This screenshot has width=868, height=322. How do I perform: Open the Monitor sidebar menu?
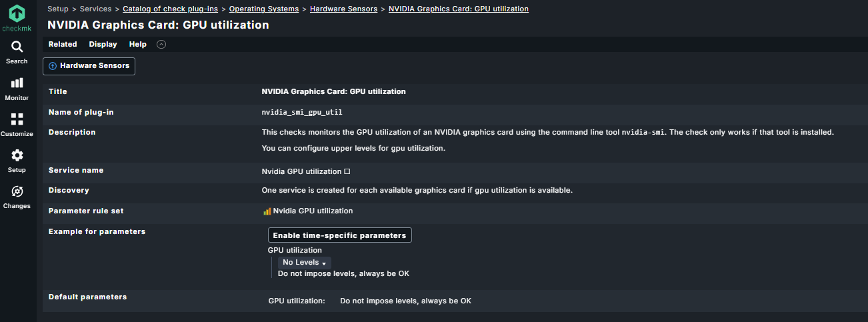(x=17, y=89)
